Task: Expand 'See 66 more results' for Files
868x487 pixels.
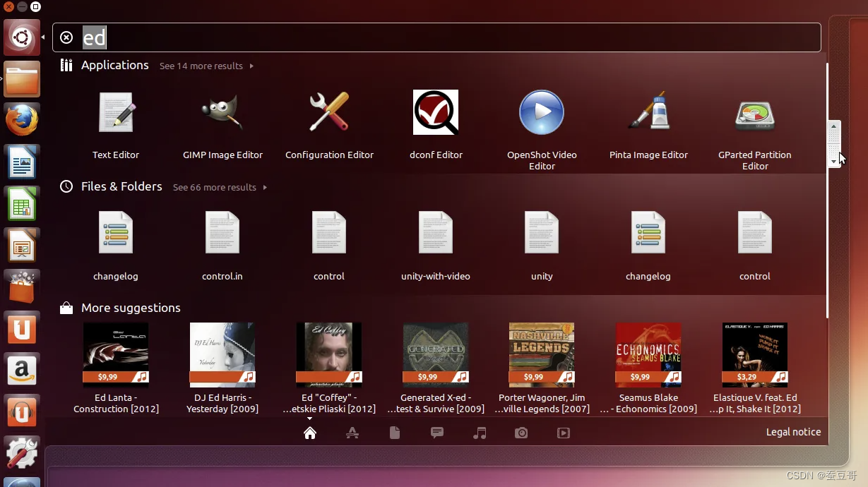Action: click(x=220, y=187)
